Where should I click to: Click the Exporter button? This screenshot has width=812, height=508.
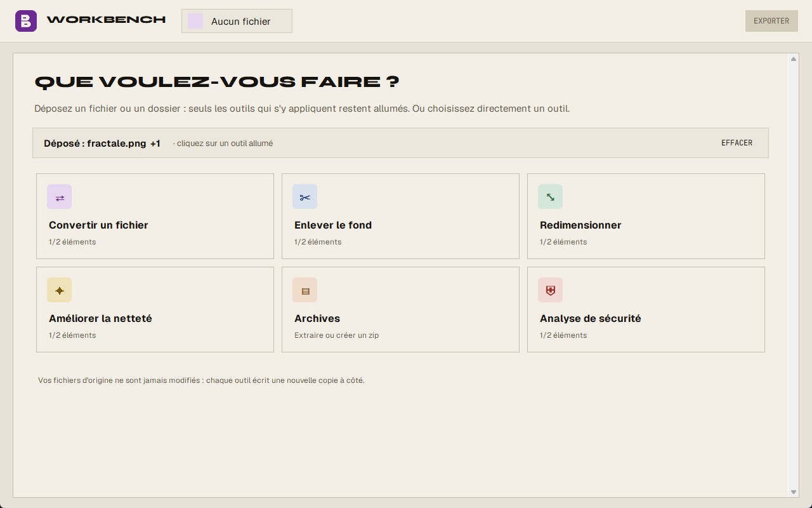point(771,21)
